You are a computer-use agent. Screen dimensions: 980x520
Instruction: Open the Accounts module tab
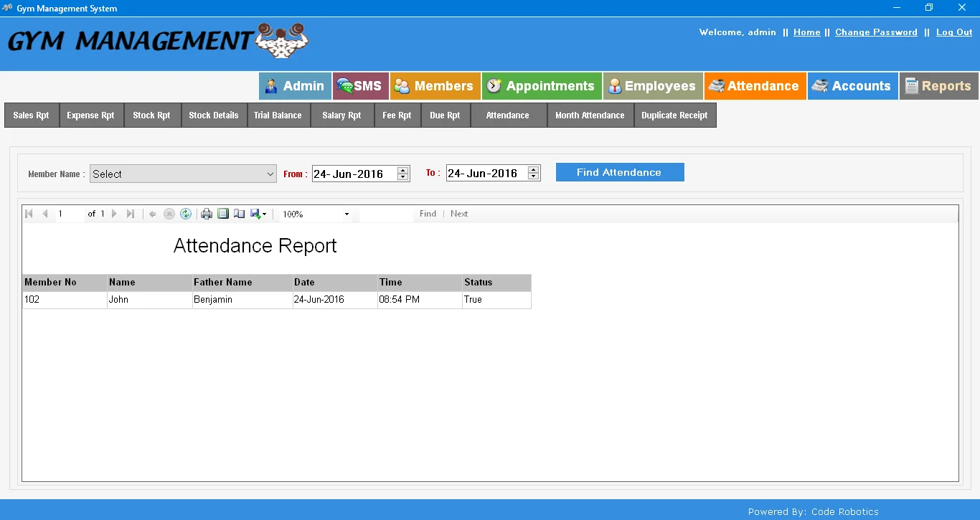tap(853, 86)
